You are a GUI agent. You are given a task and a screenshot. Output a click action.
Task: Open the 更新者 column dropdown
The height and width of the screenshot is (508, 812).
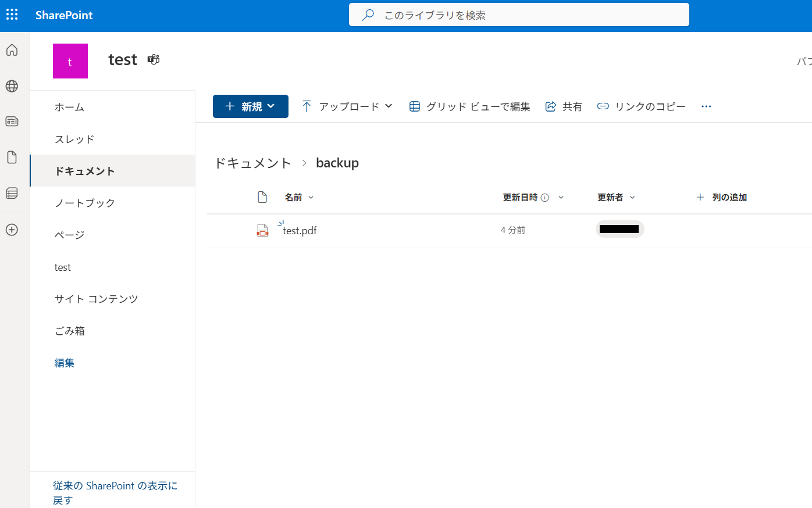[632, 197]
